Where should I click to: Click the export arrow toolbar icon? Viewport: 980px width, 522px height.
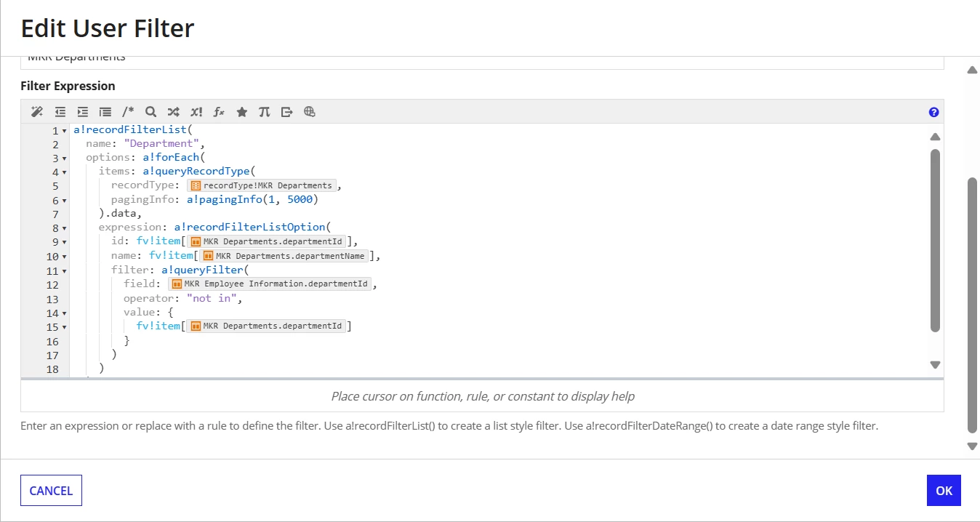pyautogui.click(x=287, y=112)
